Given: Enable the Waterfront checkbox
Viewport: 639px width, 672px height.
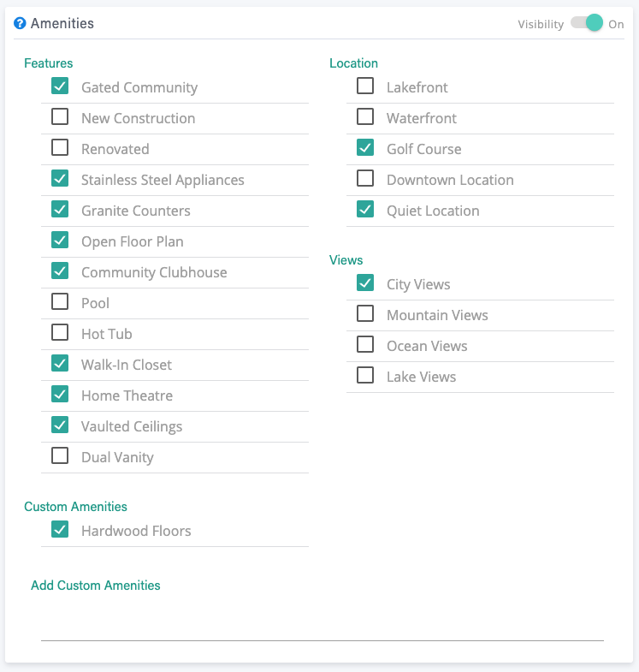Looking at the screenshot, I should [365, 116].
